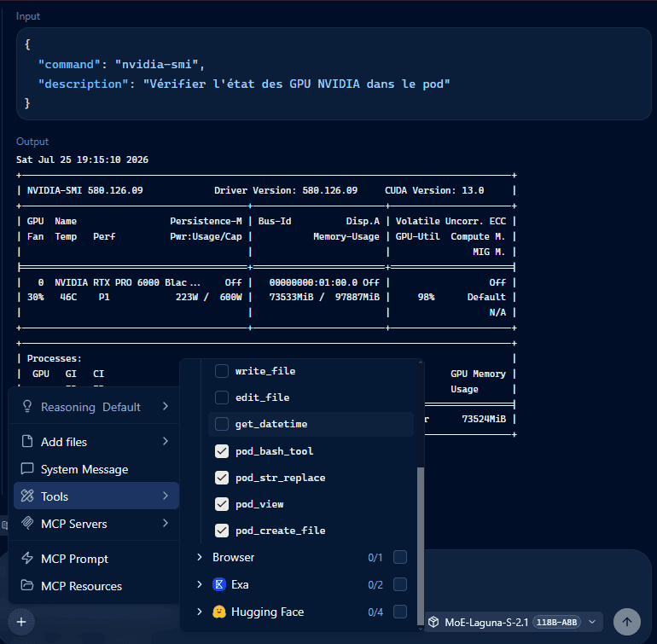Screen dimensions: 657x644
Task: Disable the pod_str_replace checkbox
Action: coord(222,477)
